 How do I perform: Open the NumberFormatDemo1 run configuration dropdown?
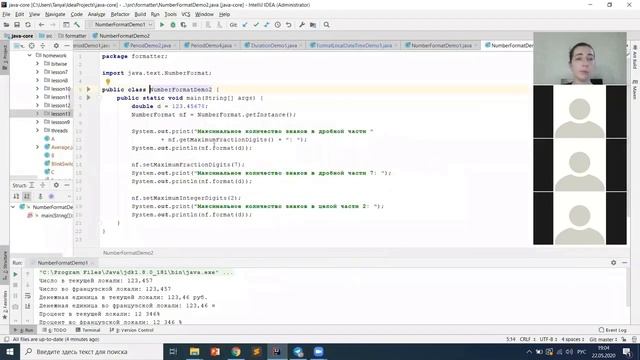click(x=120, y=24)
